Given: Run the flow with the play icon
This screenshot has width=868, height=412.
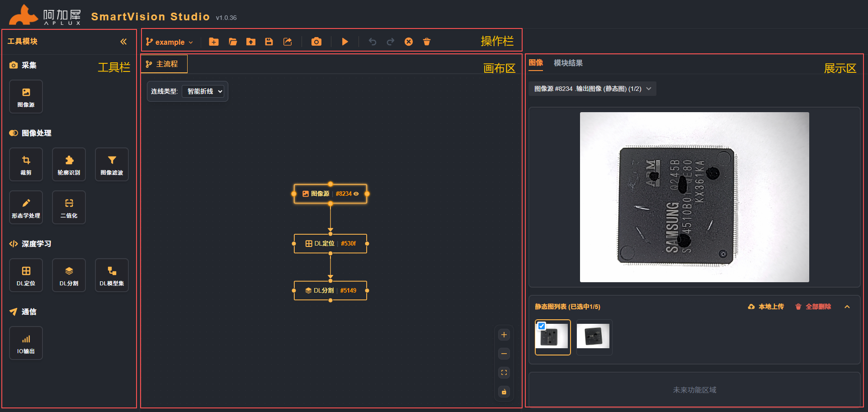Looking at the screenshot, I should pos(345,42).
